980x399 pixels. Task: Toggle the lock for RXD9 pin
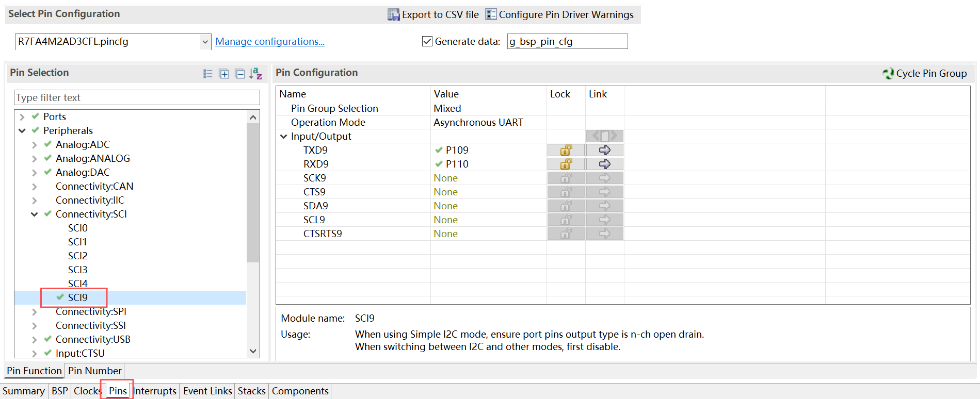point(566,164)
